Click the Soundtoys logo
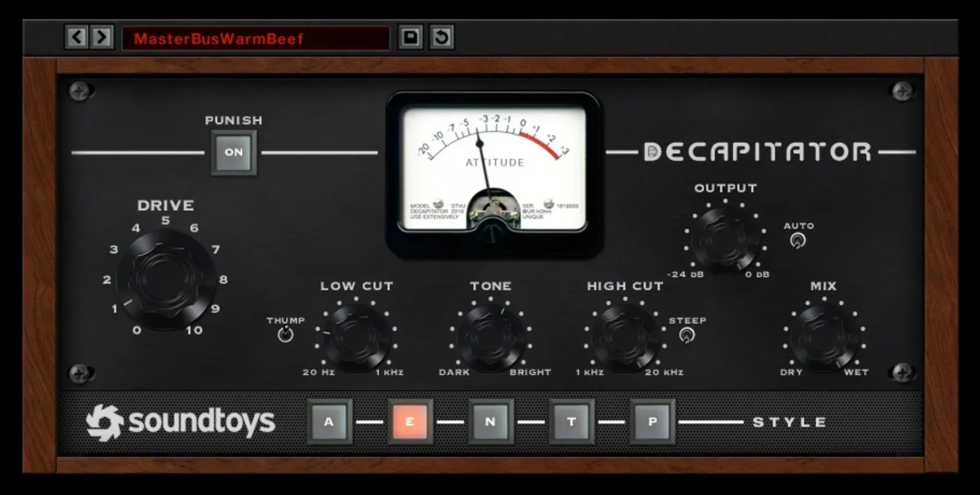The height and width of the screenshot is (495, 980). pos(180,423)
